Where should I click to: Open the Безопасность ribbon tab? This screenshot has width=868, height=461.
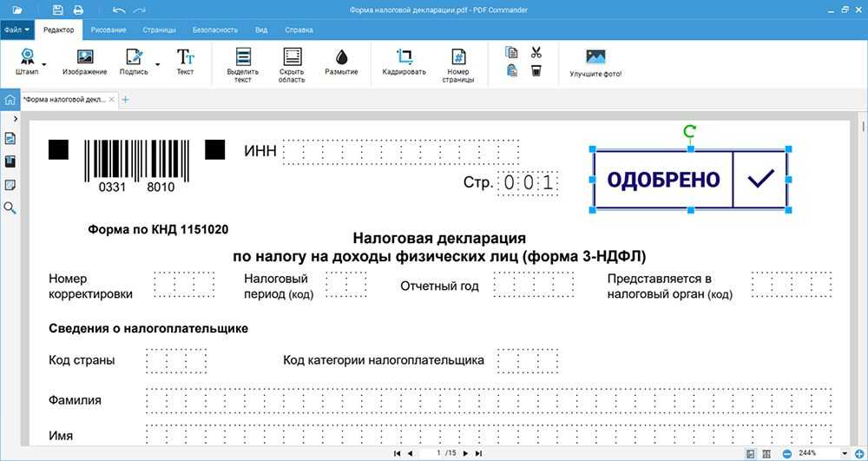tap(214, 30)
